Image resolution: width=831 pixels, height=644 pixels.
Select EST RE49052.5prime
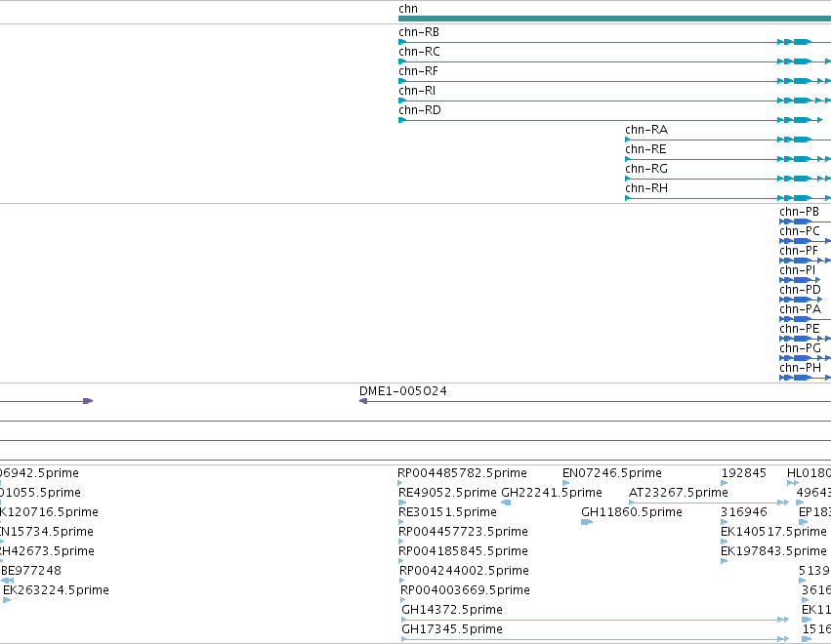click(447, 493)
